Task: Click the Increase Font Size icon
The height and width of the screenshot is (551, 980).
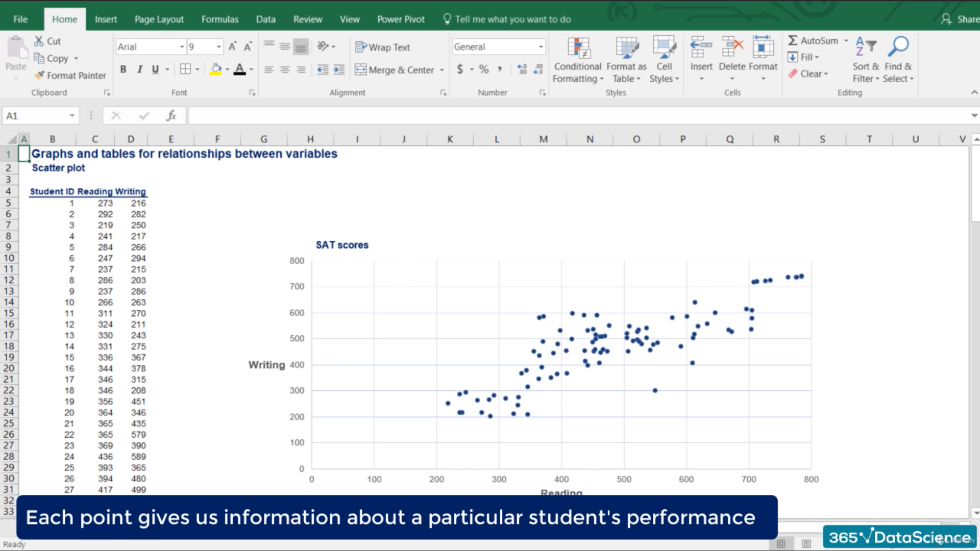Action: [x=232, y=47]
